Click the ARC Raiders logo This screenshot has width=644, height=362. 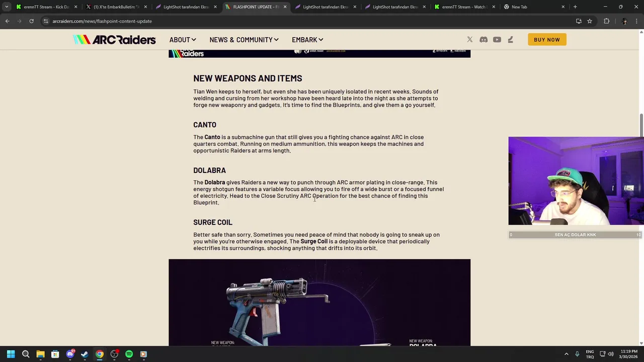pyautogui.click(x=115, y=40)
